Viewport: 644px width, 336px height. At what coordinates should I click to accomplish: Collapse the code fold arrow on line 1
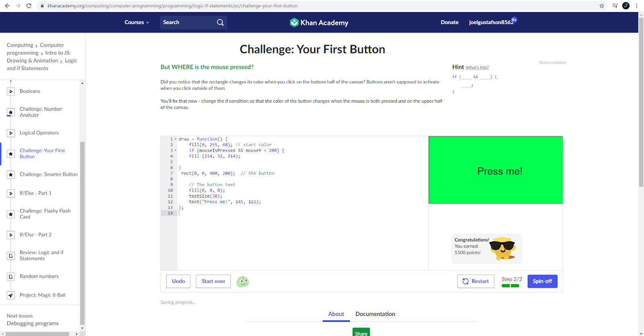click(x=175, y=139)
